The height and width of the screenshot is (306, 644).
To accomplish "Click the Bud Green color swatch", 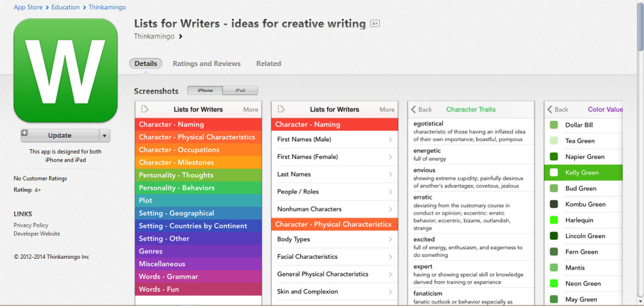I will pyautogui.click(x=554, y=188).
